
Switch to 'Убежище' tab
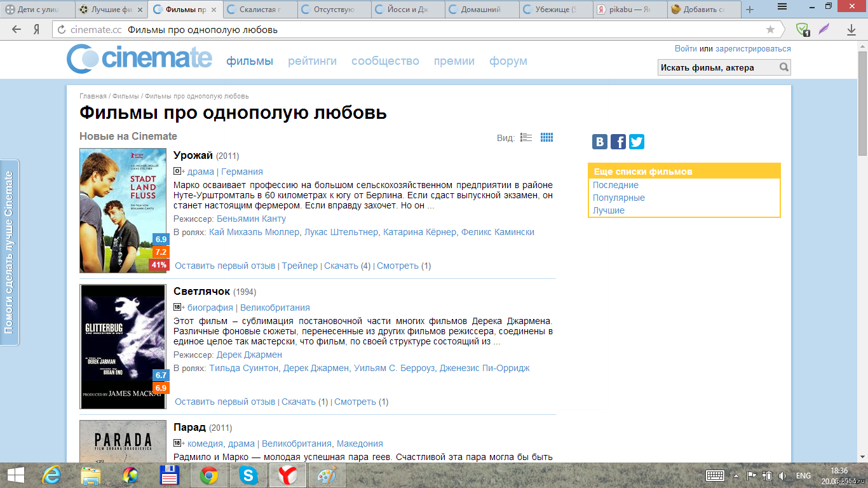pos(557,10)
